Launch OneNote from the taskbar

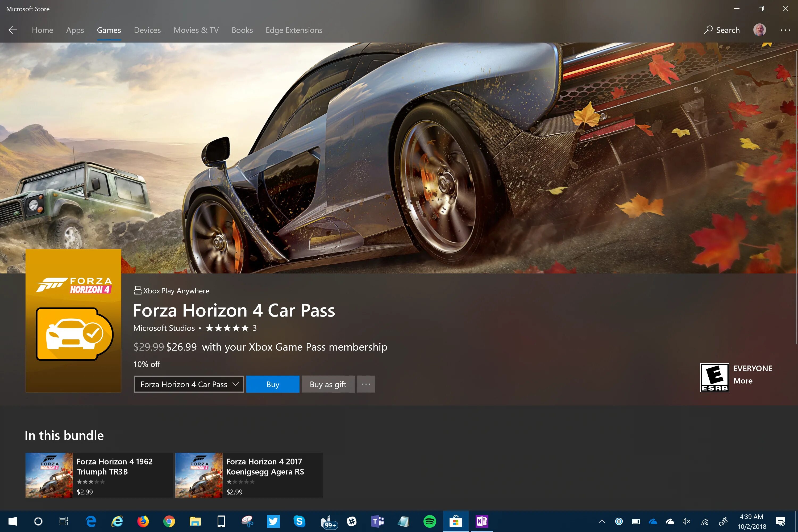tap(482, 521)
